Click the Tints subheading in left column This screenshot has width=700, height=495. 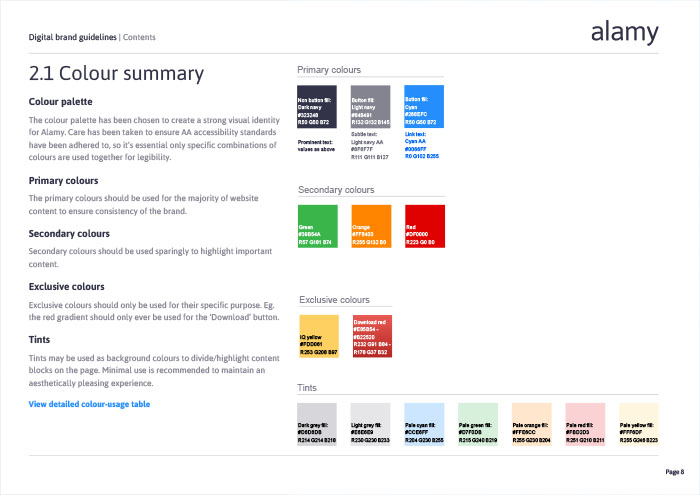point(39,340)
